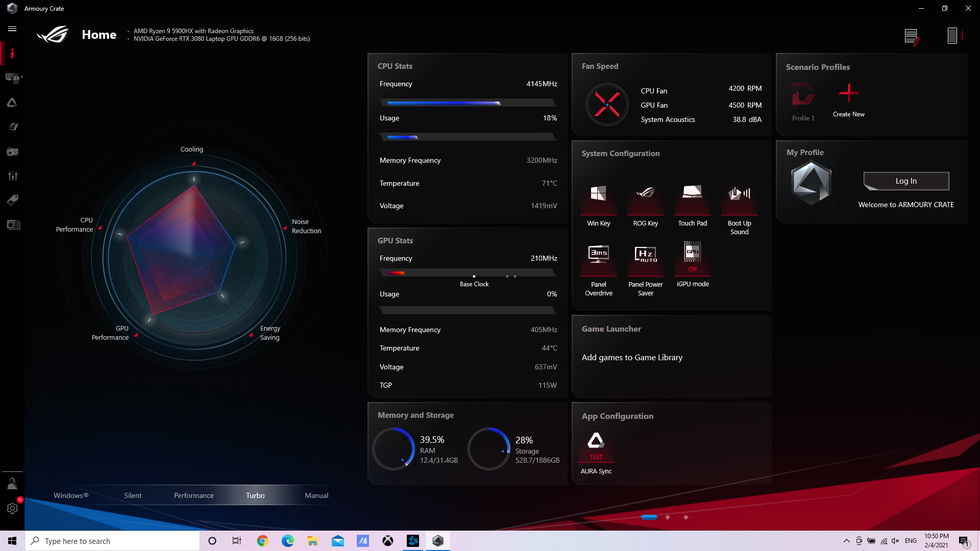This screenshot has height=551, width=980.
Task: Click the Log In button
Action: pos(906,181)
